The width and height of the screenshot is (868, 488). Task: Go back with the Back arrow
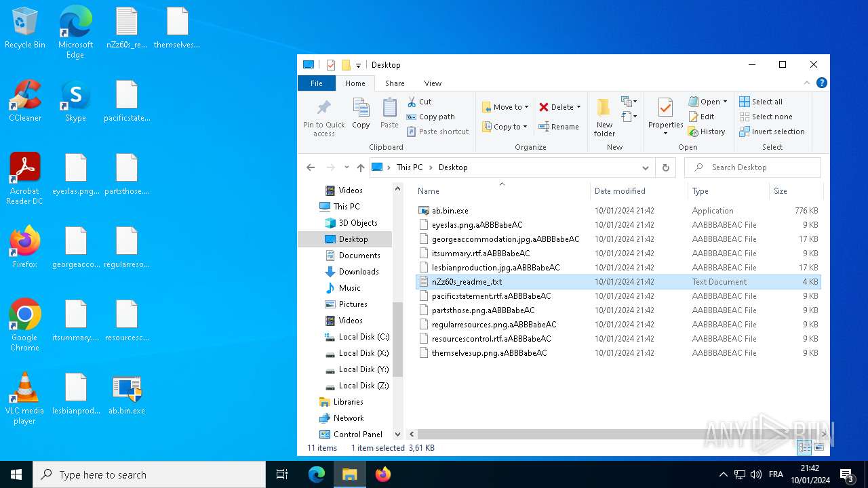311,167
